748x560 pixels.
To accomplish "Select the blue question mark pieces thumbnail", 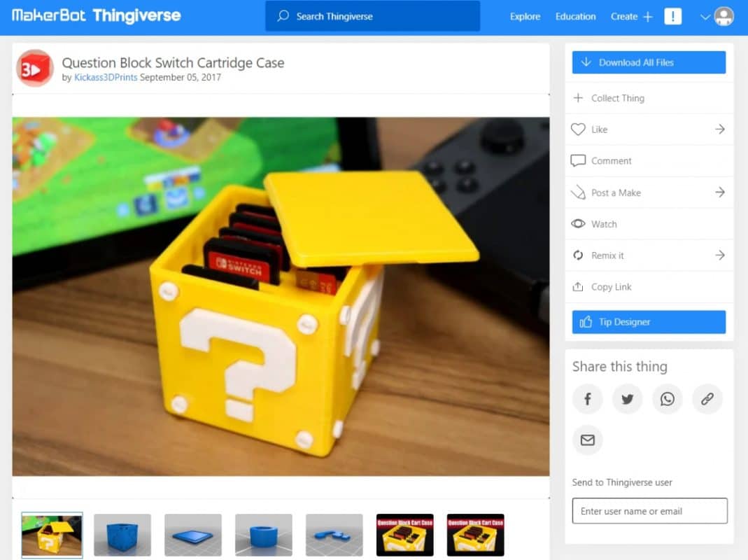I will 334,535.
